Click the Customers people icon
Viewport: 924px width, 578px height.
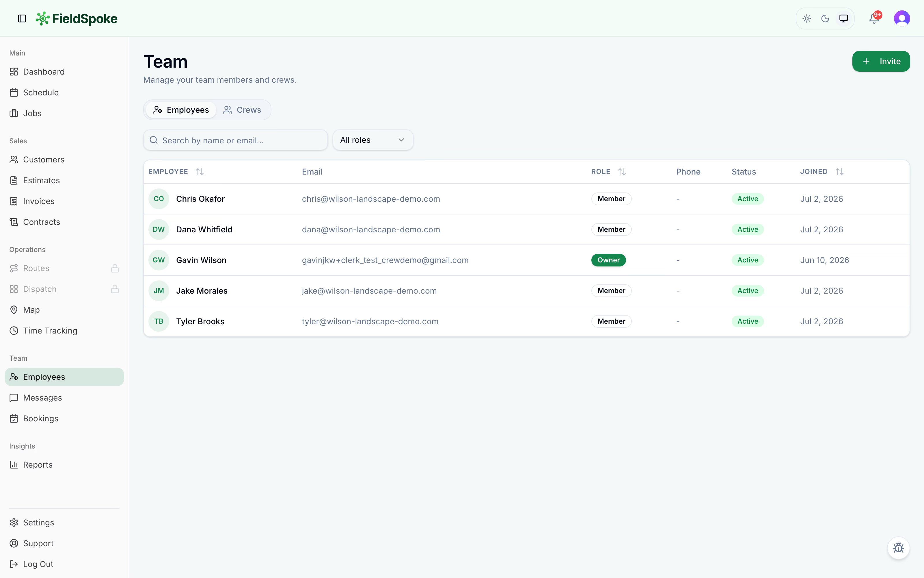14,160
